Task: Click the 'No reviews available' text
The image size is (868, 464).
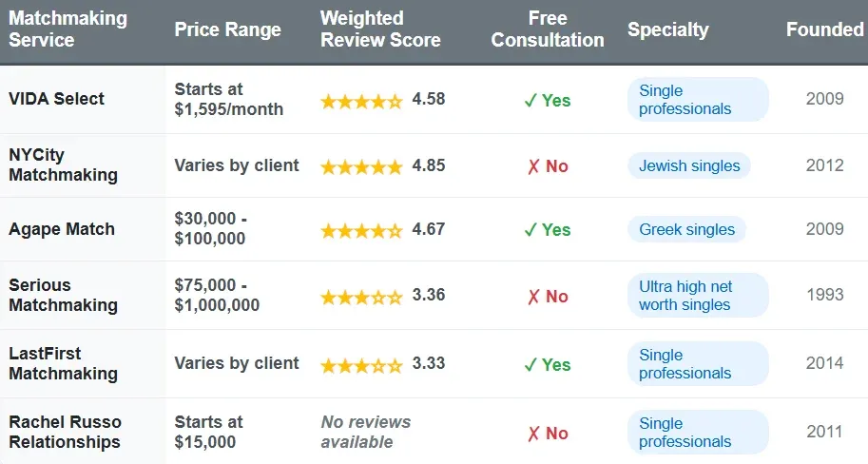Action: click(x=366, y=432)
